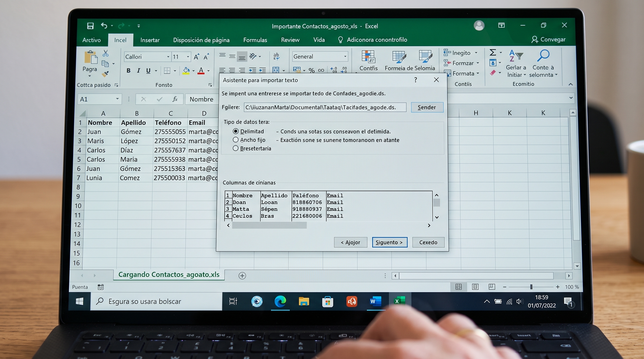Screen dimensions: 644x359
Task: Click the Ajojor back button
Action: coord(351,242)
